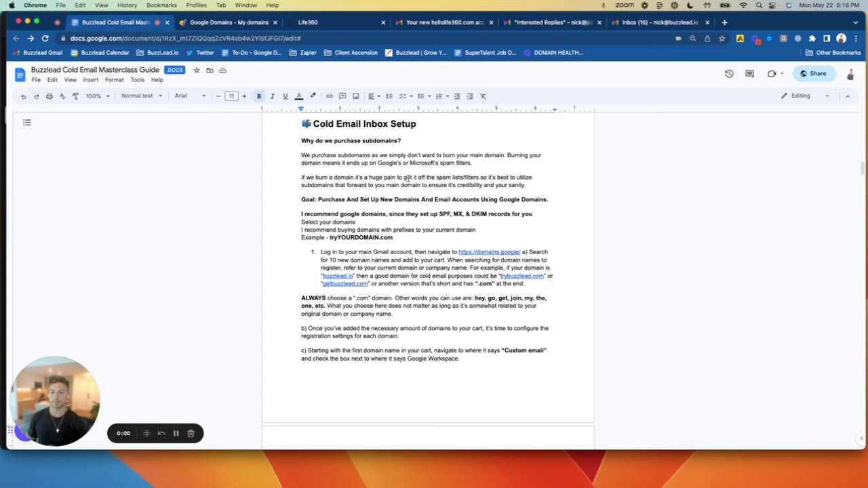Increase the font size with plus

click(x=244, y=96)
